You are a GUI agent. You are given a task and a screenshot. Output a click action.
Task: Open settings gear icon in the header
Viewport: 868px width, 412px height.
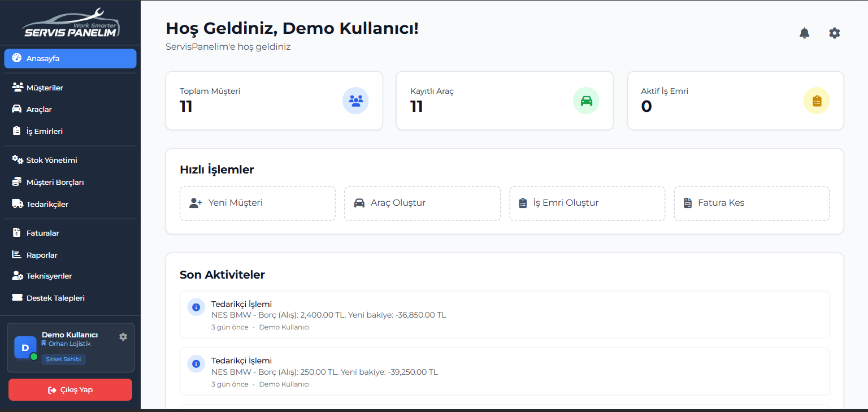coord(834,33)
